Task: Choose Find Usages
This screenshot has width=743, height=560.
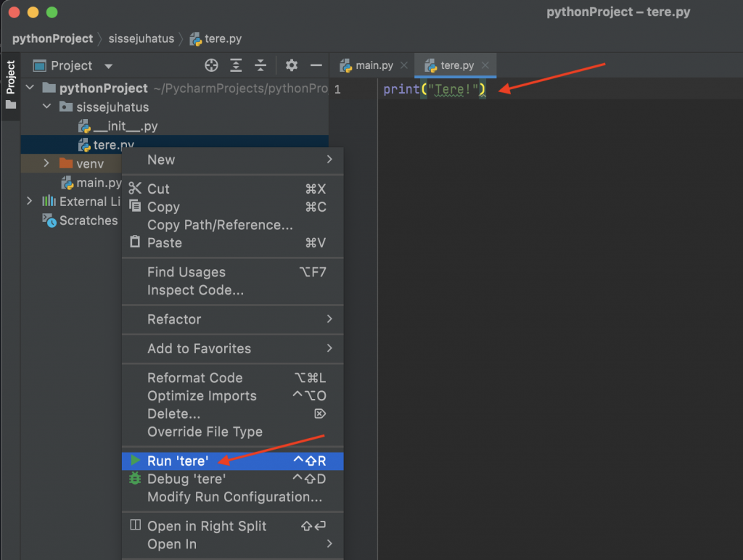Action: tap(233, 272)
